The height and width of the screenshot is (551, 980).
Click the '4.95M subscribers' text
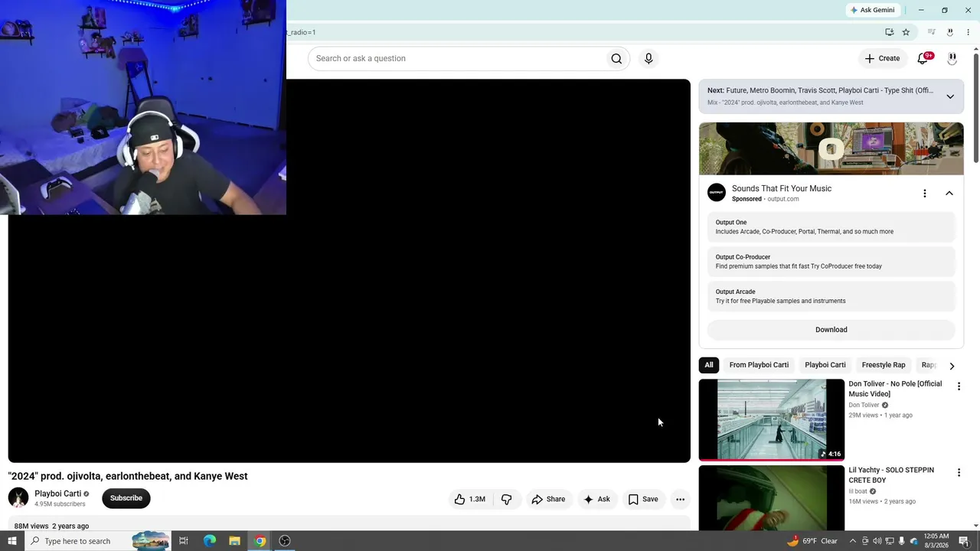pyautogui.click(x=60, y=504)
